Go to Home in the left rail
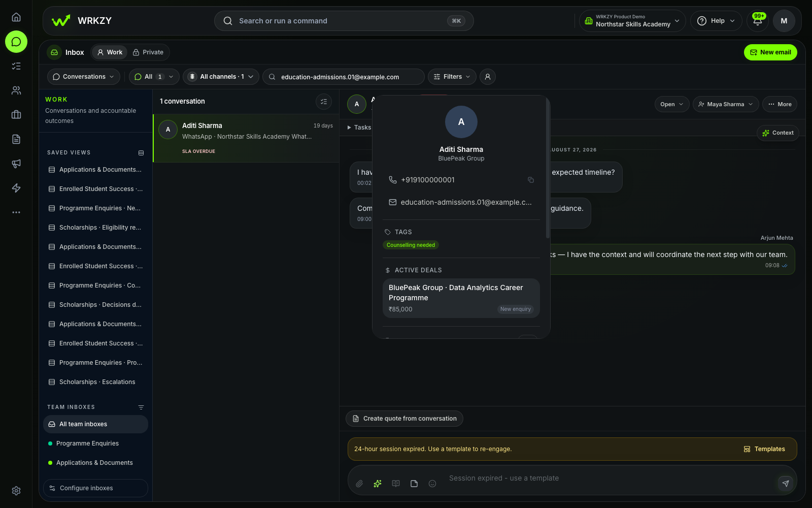The height and width of the screenshot is (508, 812). coord(16,17)
